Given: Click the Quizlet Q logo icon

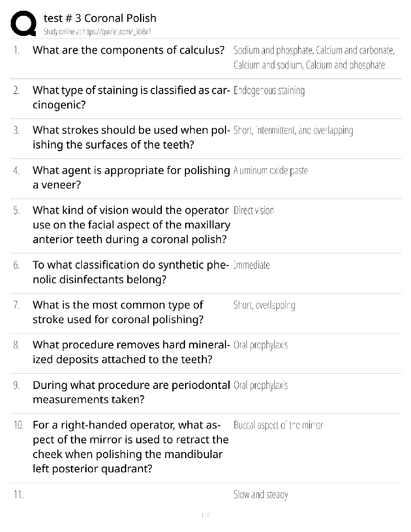Looking at the screenshot, I should (24, 24).
